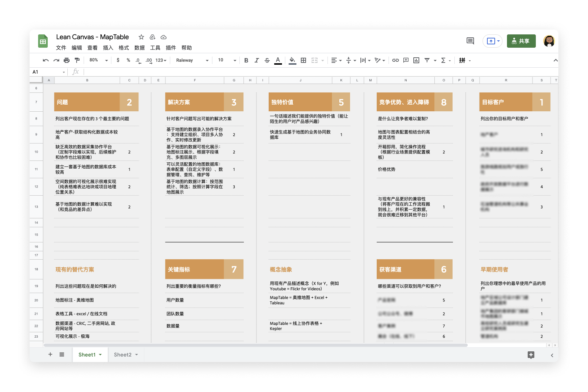Image resolution: width=588 pixels, height=392 pixels.
Task: Print the spreadsheet using printer icon
Action: (67, 60)
